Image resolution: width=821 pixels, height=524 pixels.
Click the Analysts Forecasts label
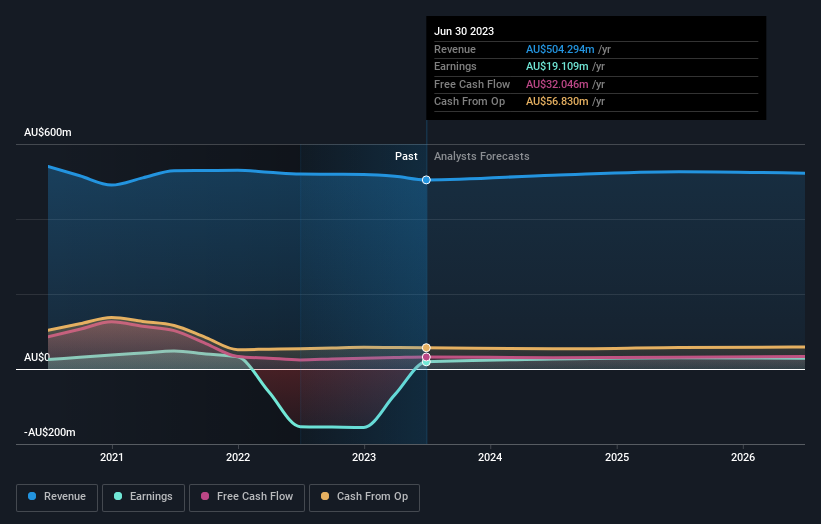click(482, 157)
